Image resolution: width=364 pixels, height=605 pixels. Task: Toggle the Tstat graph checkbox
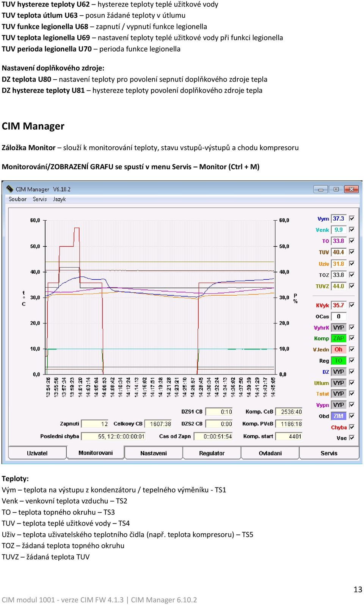pyautogui.click(x=352, y=393)
